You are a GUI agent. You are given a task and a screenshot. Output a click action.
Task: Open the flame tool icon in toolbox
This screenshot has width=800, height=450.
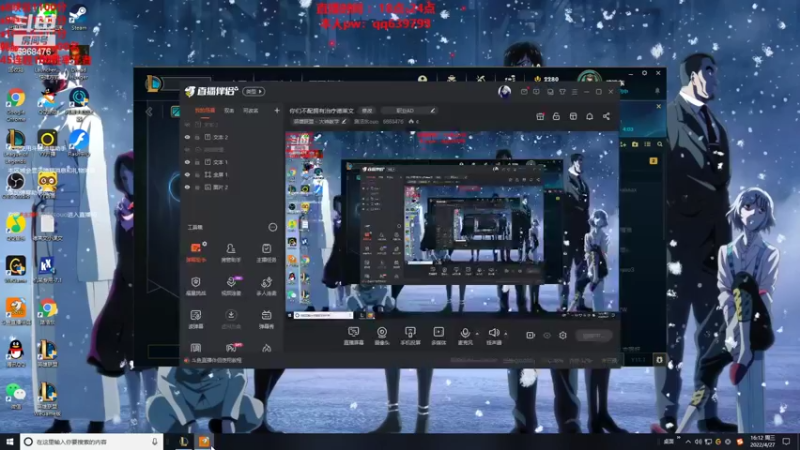point(266,348)
